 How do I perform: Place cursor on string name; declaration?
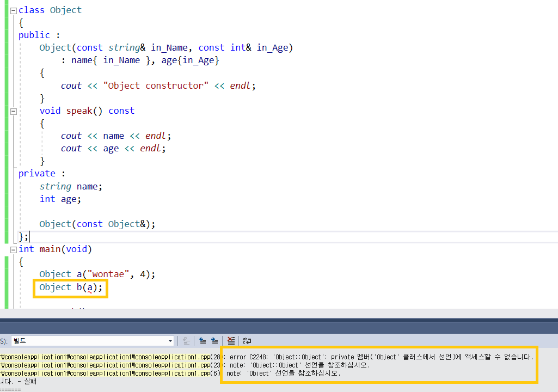[71, 186]
